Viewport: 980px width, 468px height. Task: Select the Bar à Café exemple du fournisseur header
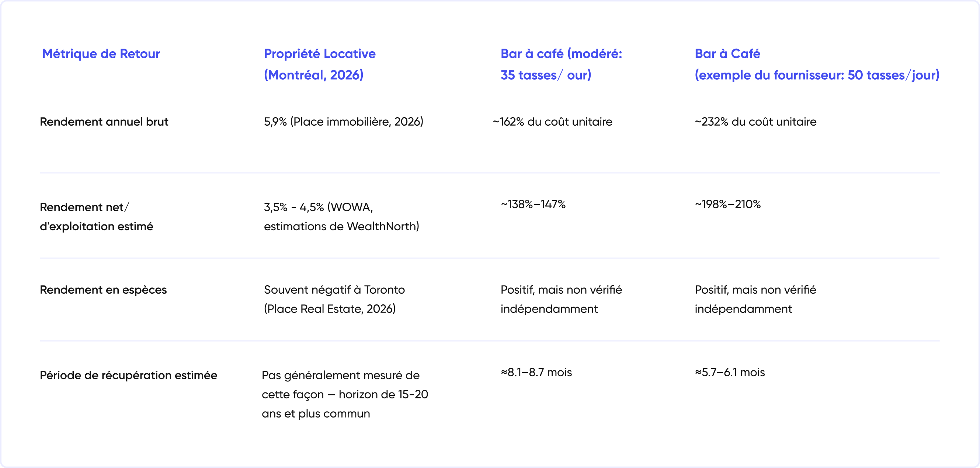click(x=817, y=64)
